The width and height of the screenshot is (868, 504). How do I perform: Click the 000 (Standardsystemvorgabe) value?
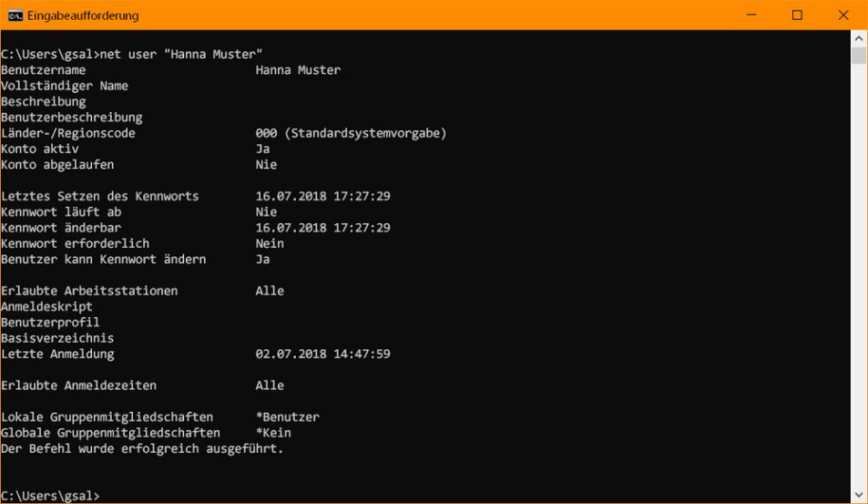(x=351, y=133)
